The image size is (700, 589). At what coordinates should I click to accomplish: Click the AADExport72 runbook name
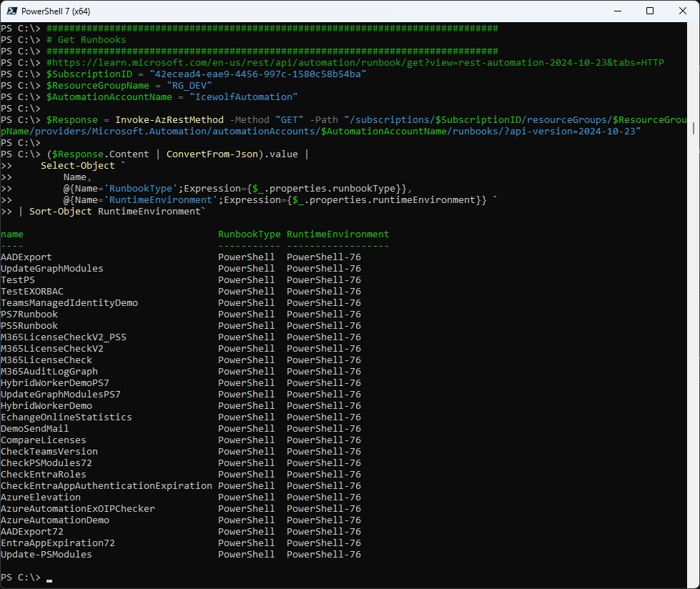32,531
